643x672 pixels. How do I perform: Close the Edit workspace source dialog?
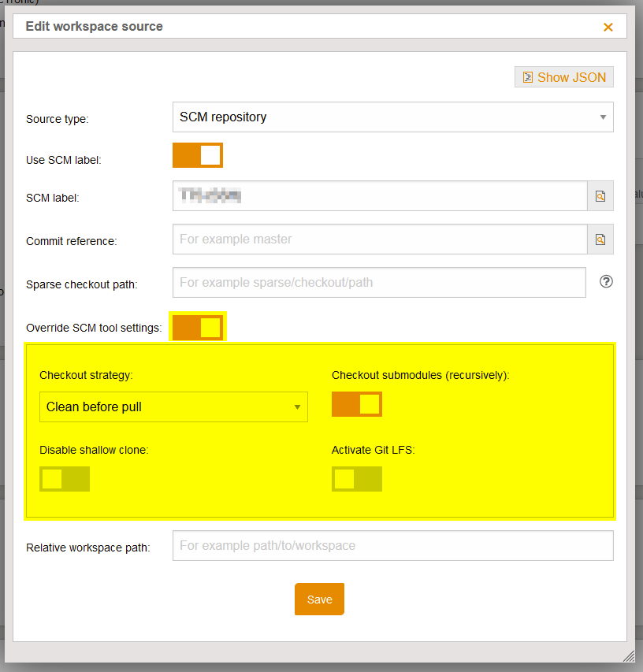(608, 27)
